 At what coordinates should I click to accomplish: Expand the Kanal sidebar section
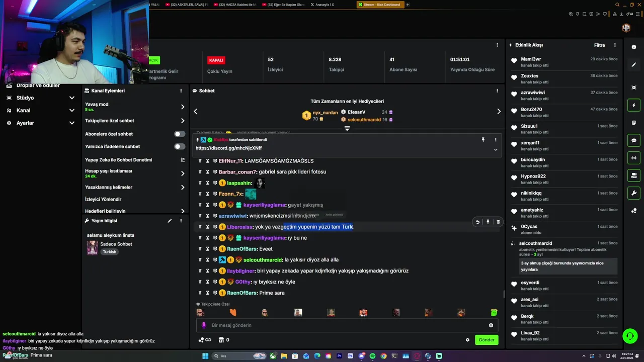(x=71, y=111)
